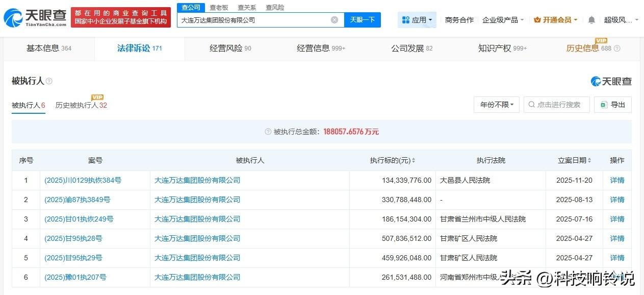Expand the 开通会员 dropdown

click(x=556, y=20)
